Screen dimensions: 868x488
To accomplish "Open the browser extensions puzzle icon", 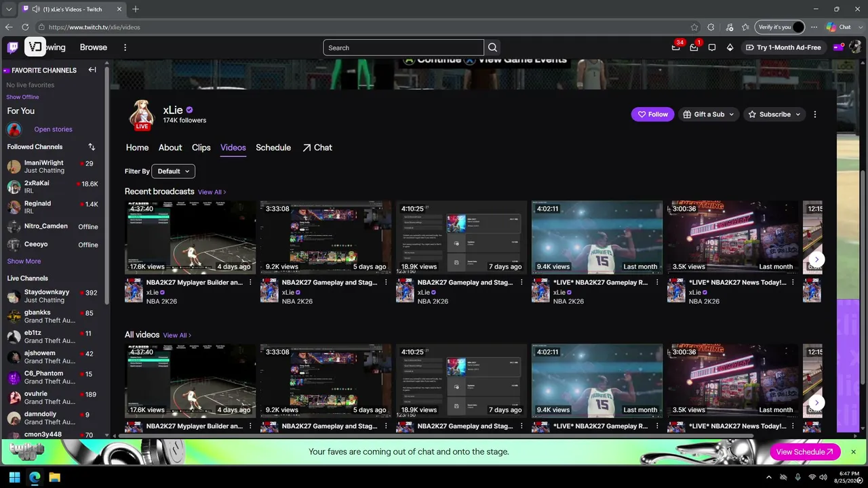I will point(711,27).
